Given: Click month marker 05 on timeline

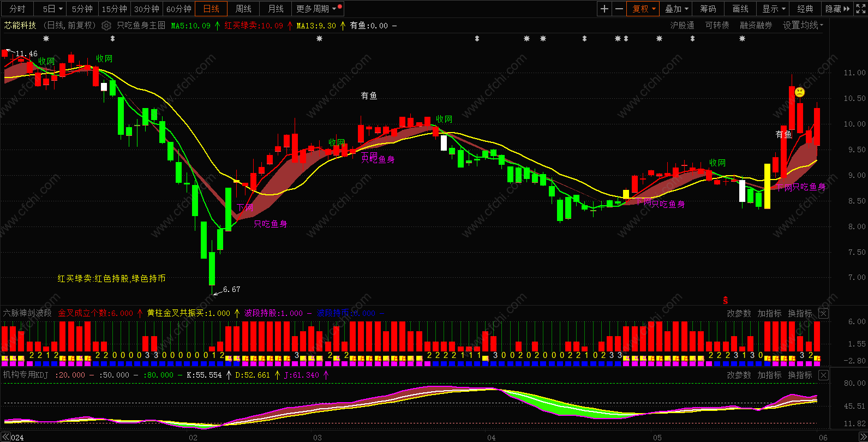Looking at the screenshot, I should 657,438.
